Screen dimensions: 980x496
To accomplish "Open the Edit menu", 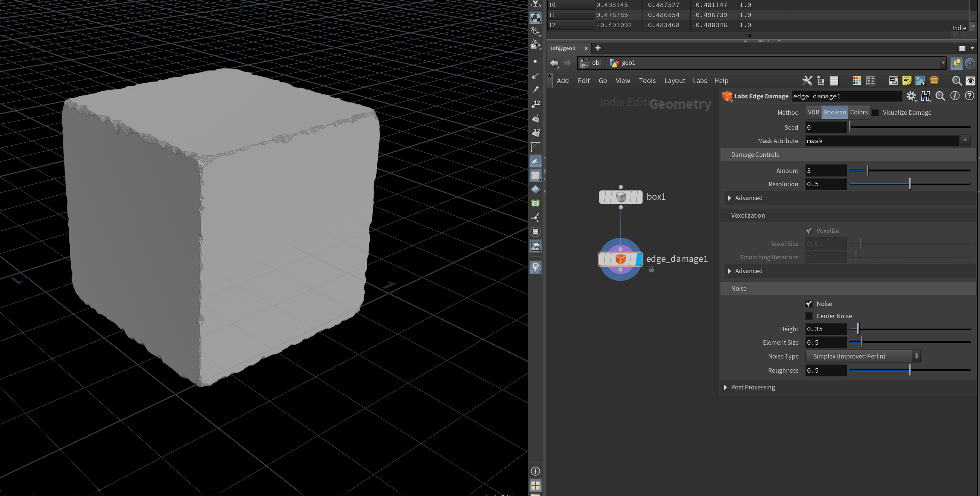I will (x=584, y=80).
